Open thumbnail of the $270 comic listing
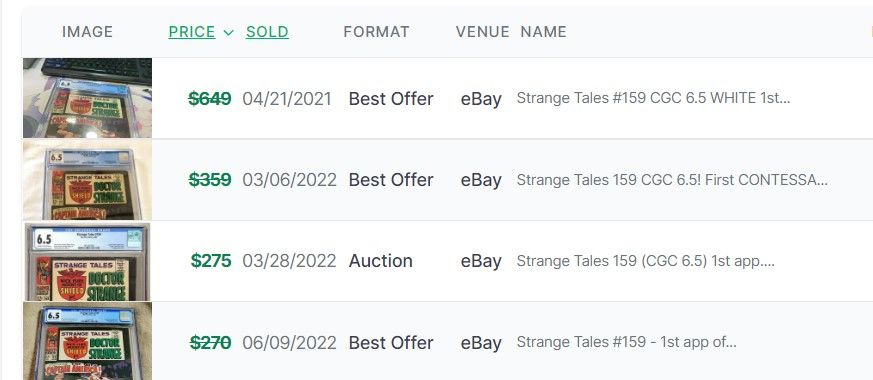This screenshot has height=380, width=873. tap(87, 341)
